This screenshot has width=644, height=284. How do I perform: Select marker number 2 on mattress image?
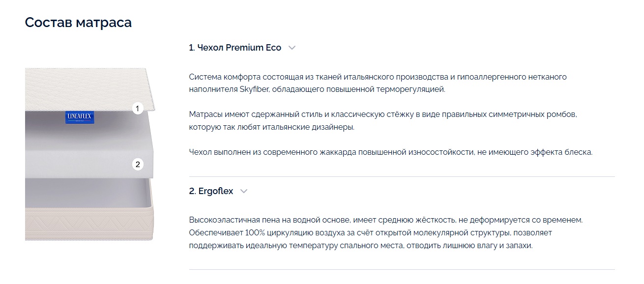click(138, 165)
